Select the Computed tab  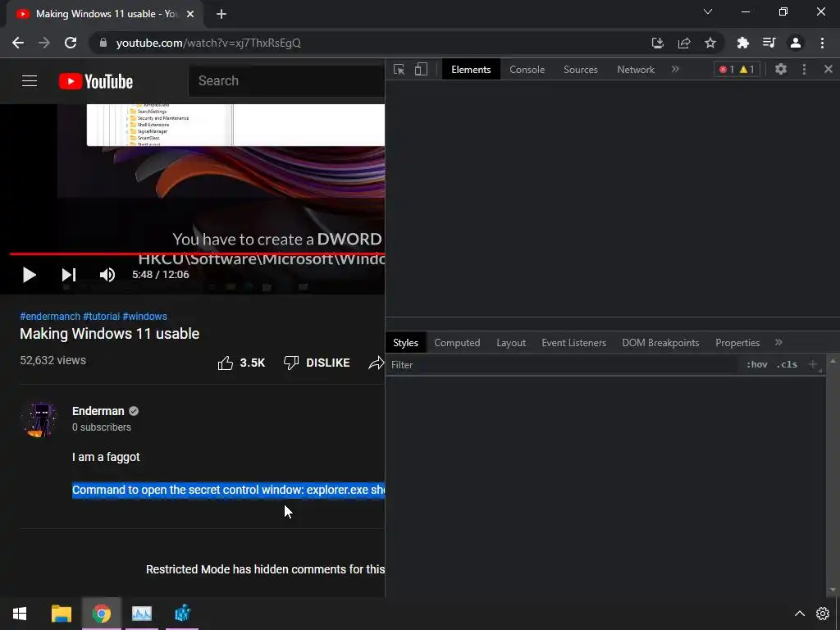click(457, 343)
